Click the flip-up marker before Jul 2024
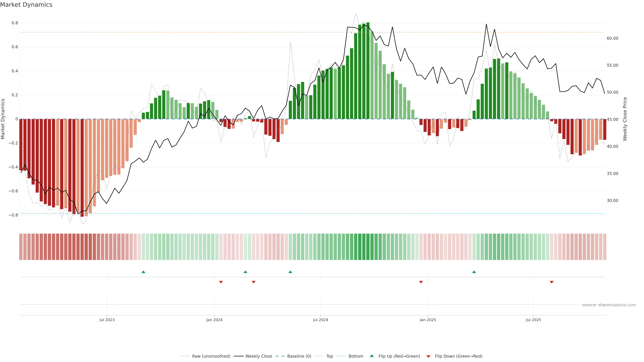 coord(290,272)
